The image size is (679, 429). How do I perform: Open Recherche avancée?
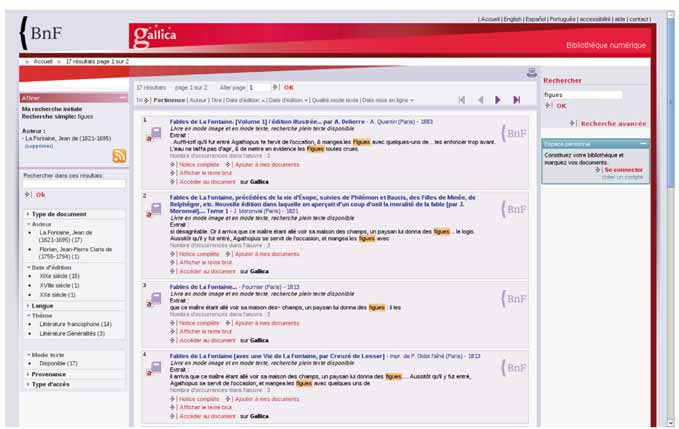(613, 124)
